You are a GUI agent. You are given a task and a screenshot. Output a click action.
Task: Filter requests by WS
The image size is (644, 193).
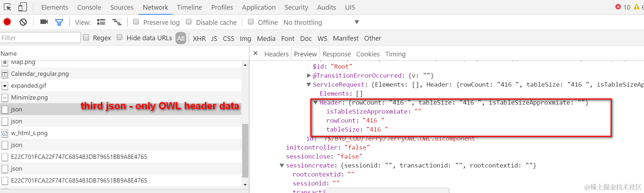coord(323,38)
